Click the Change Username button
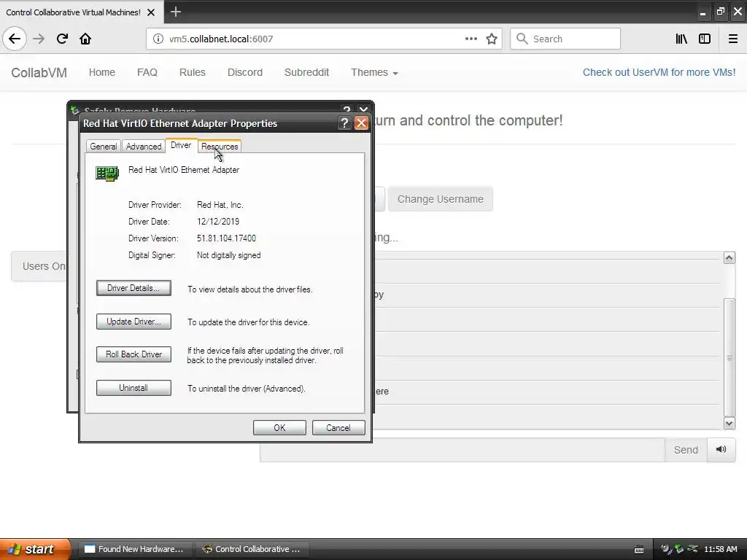 click(440, 199)
